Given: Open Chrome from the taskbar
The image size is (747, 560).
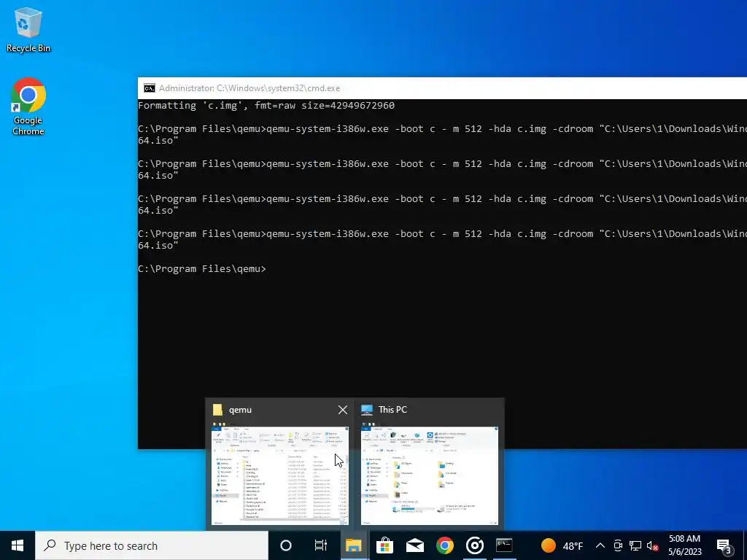Looking at the screenshot, I should pos(445,545).
